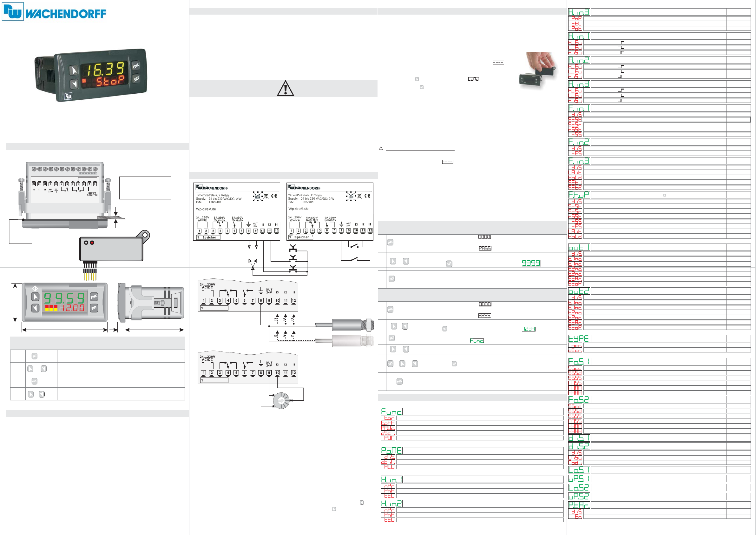Click the green F.in.1 parameter heading

pyautogui.click(x=579, y=108)
